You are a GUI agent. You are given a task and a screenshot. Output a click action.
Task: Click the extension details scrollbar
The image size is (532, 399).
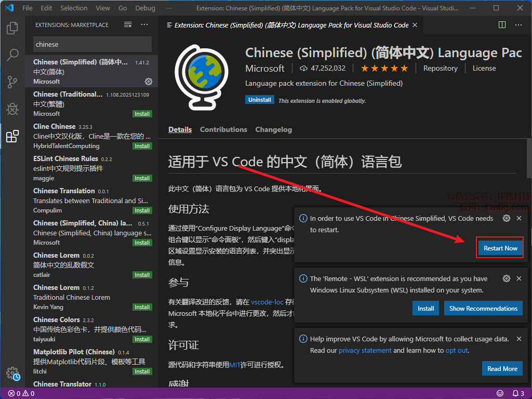coord(529,158)
